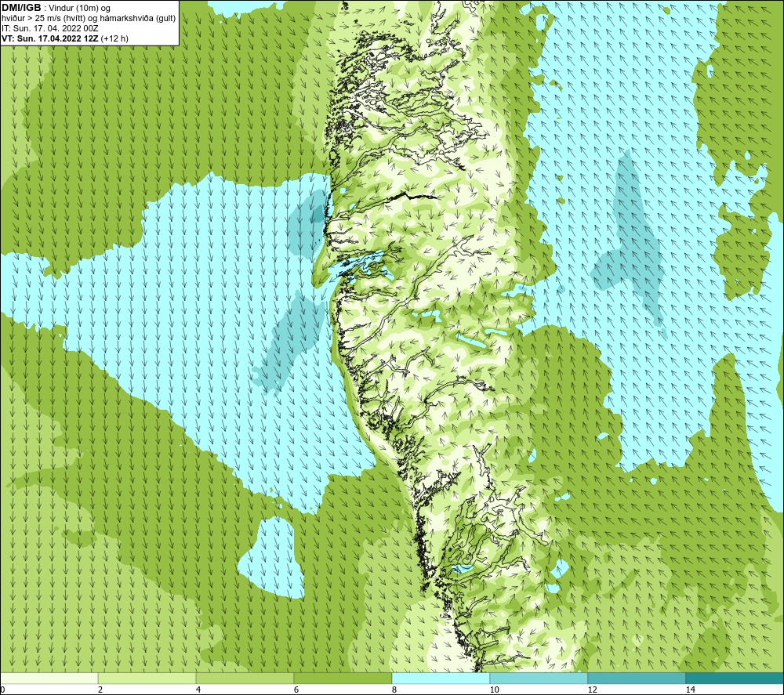Click the 'hviður > 25 m/s' legend line
This screenshot has height=695, width=784.
coord(89,18)
